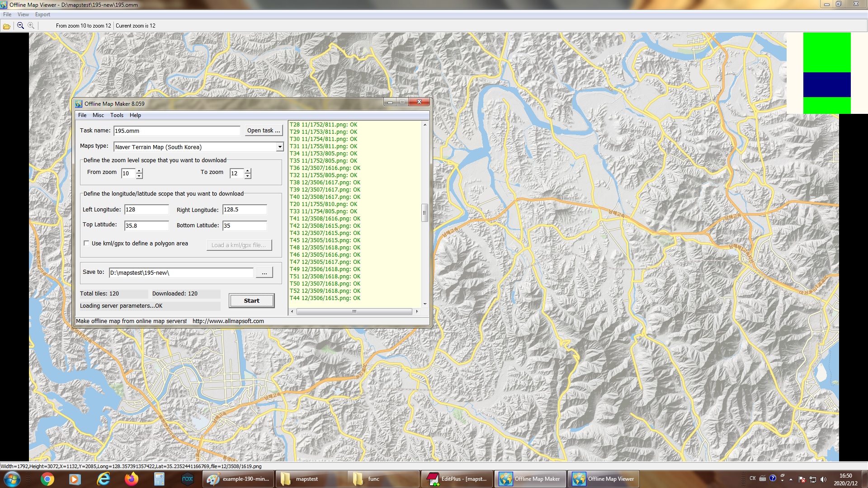Click the Offline Map Maker title bar icon
868x488 pixels.
tap(79, 104)
